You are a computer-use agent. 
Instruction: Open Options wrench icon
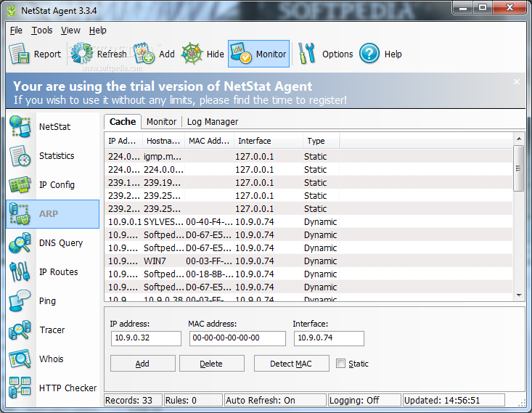point(307,54)
